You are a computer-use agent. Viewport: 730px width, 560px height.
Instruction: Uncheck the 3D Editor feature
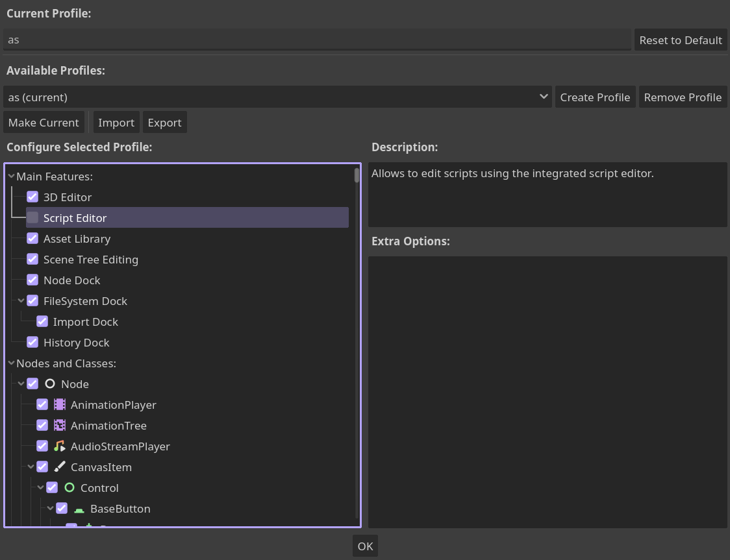(32, 197)
